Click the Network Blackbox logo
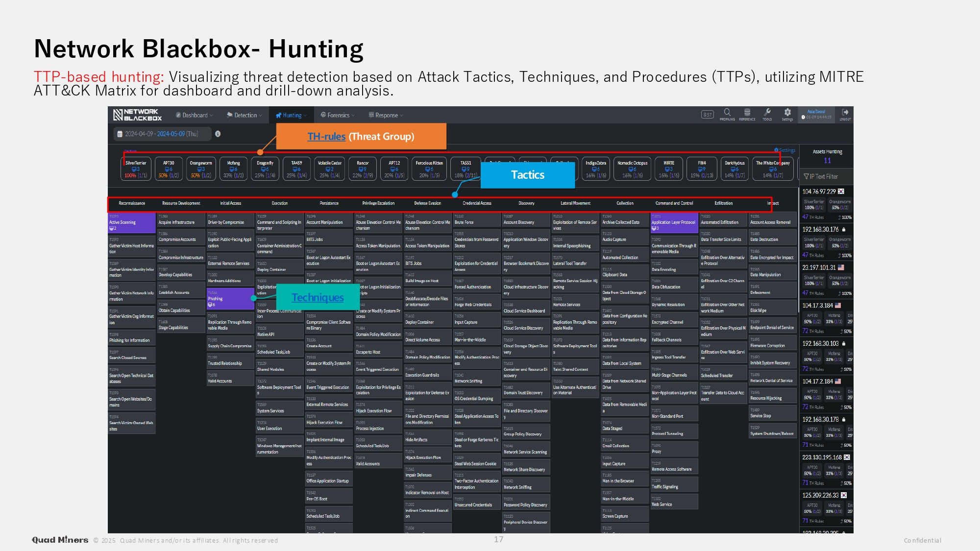Screen dimensions: 980x551 click(x=138, y=115)
